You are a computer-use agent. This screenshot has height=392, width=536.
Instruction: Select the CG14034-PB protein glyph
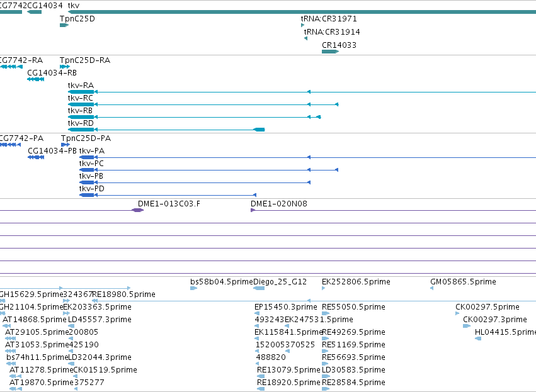tap(36, 157)
